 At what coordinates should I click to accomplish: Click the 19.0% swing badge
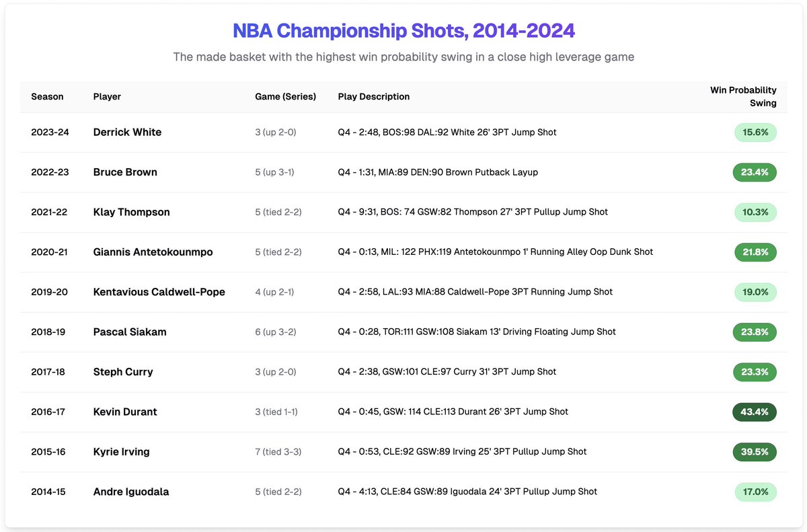pos(755,292)
